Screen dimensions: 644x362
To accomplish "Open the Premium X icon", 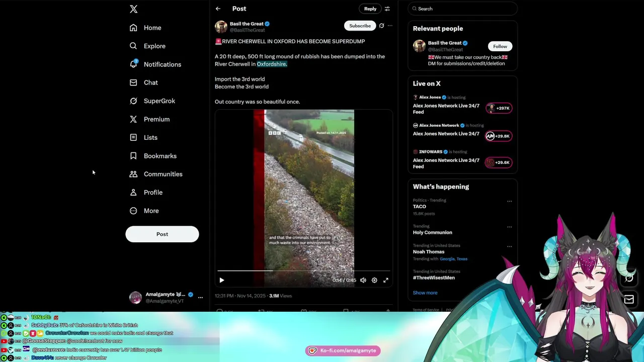I will click(x=133, y=119).
